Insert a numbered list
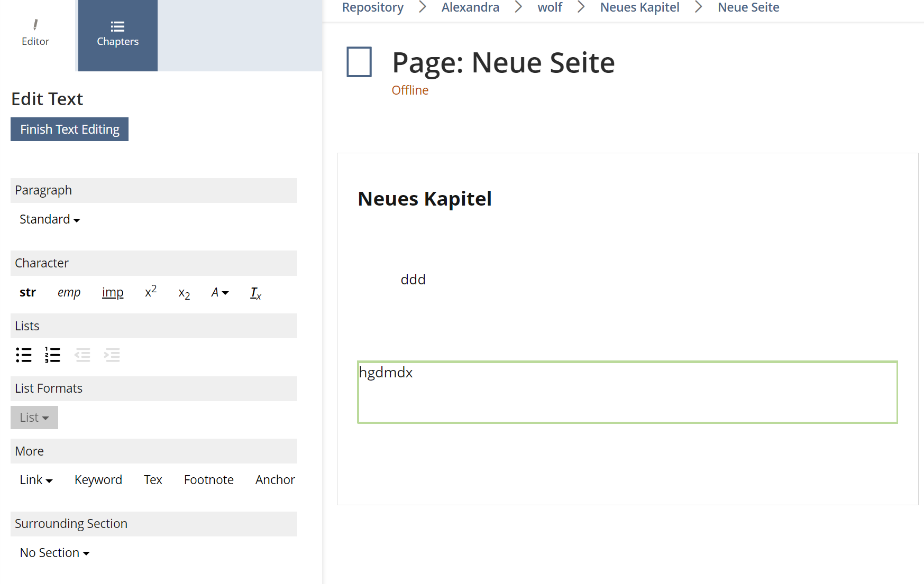The height and width of the screenshot is (584, 924). [x=52, y=355]
